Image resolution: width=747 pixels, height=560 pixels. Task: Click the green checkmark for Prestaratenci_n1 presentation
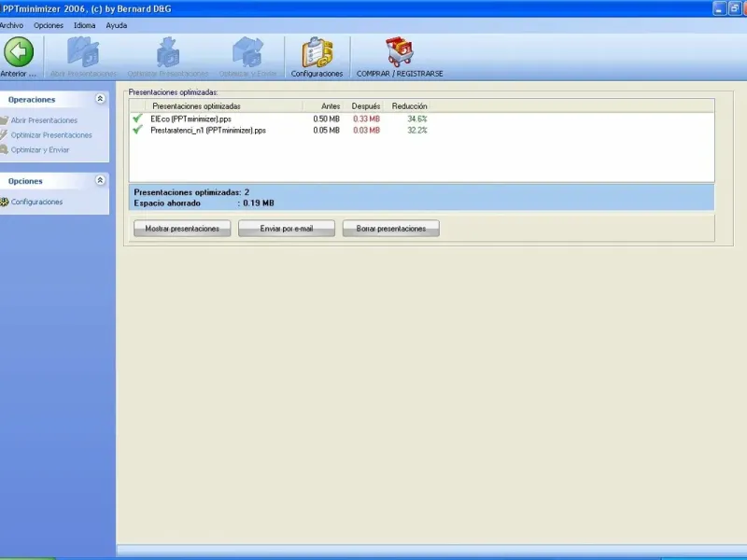click(137, 130)
